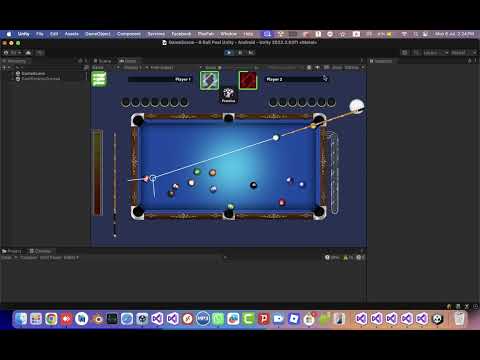
Task: Click the Step button in Unity toolbar
Action: click(251, 53)
